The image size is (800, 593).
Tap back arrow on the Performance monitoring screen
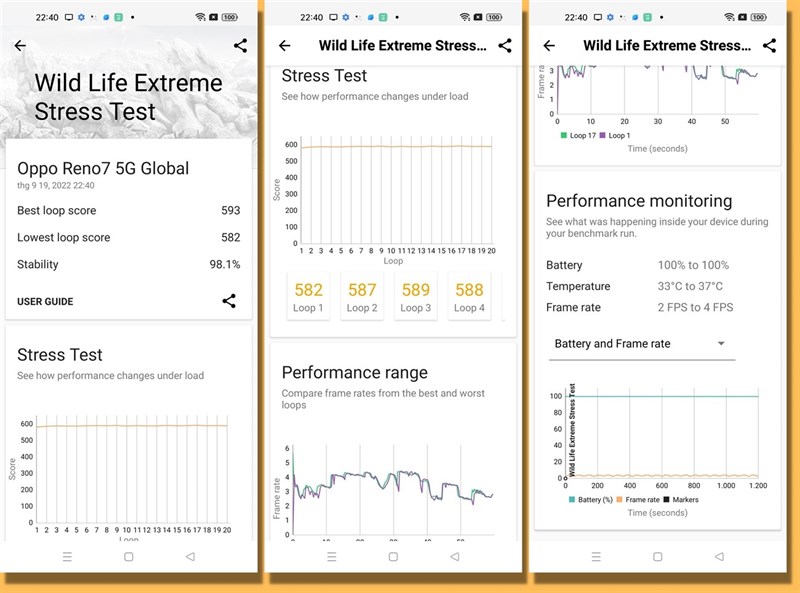pyautogui.click(x=549, y=46)
